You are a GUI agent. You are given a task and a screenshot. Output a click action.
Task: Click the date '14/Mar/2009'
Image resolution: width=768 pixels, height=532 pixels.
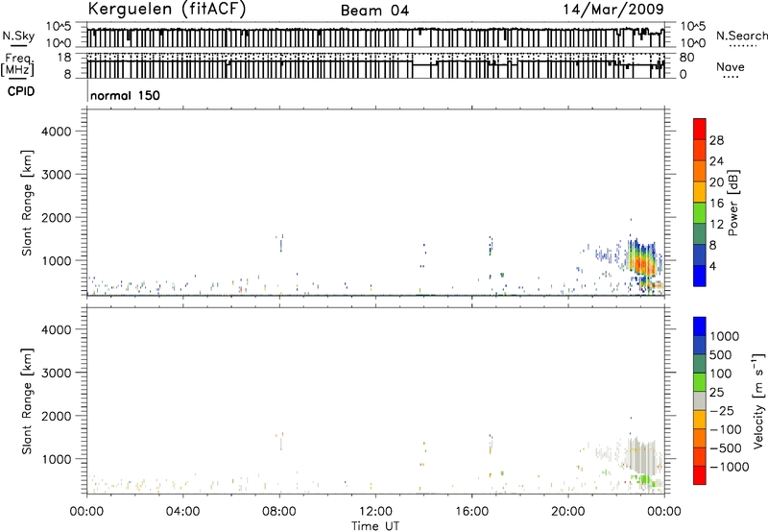613,10
